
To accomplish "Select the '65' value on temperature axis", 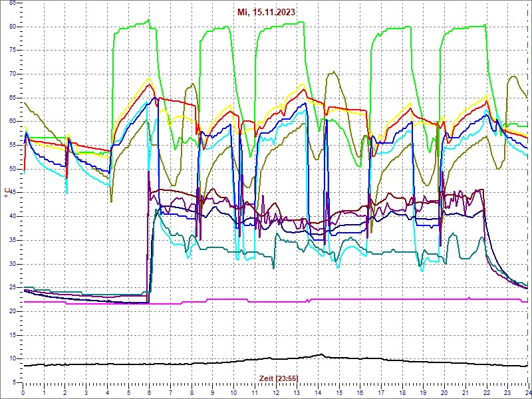I will click(12, 98).
